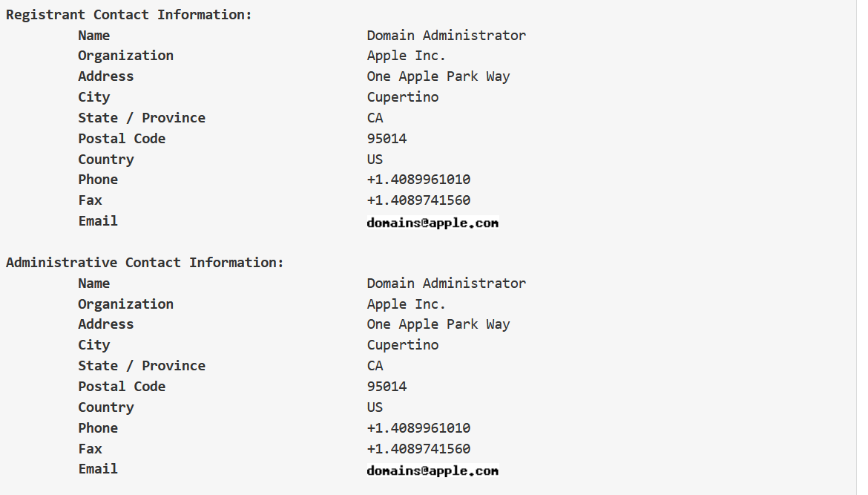Click 'State / Province' label under Registrant Contact

(142, 118)
